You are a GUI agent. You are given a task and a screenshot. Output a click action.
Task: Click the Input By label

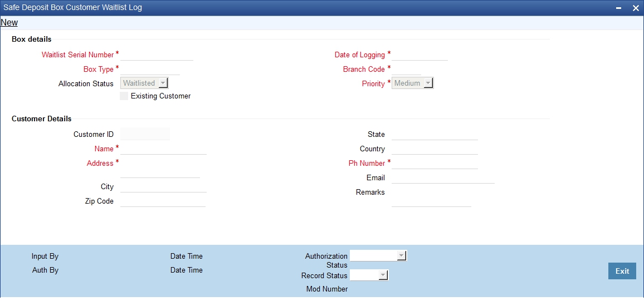45,256
